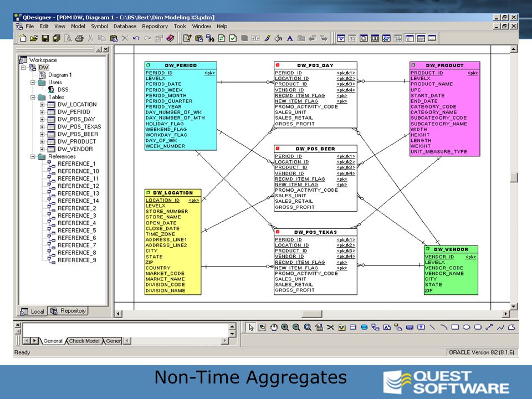
Task: Select the Grabber hand tool
Action: click(274, 328)
